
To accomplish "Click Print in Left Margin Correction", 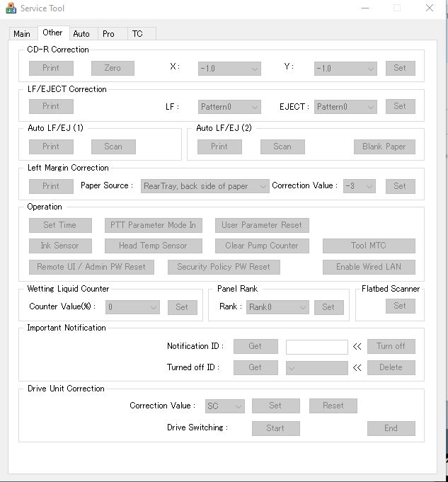I will (51, 186).
